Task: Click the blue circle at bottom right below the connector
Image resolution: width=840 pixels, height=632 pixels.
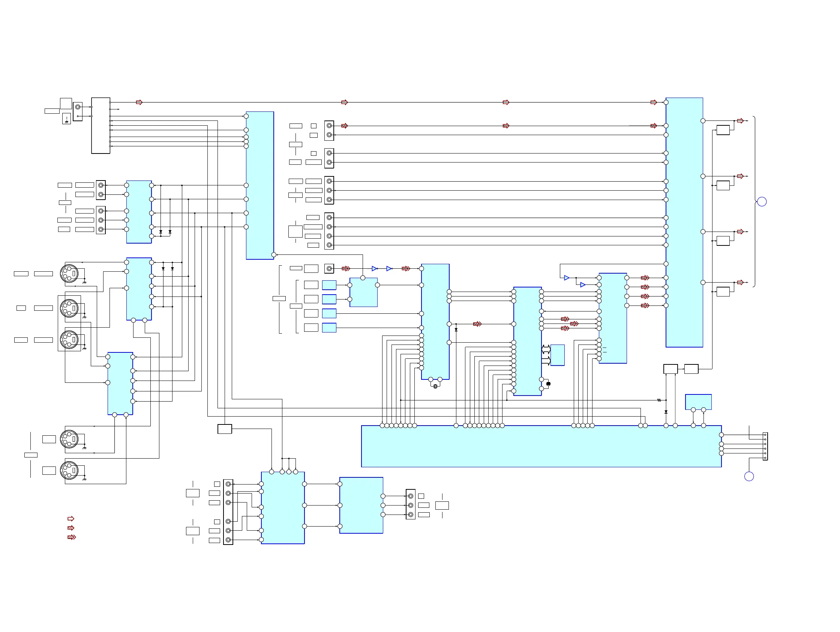Action: point(749,477)
